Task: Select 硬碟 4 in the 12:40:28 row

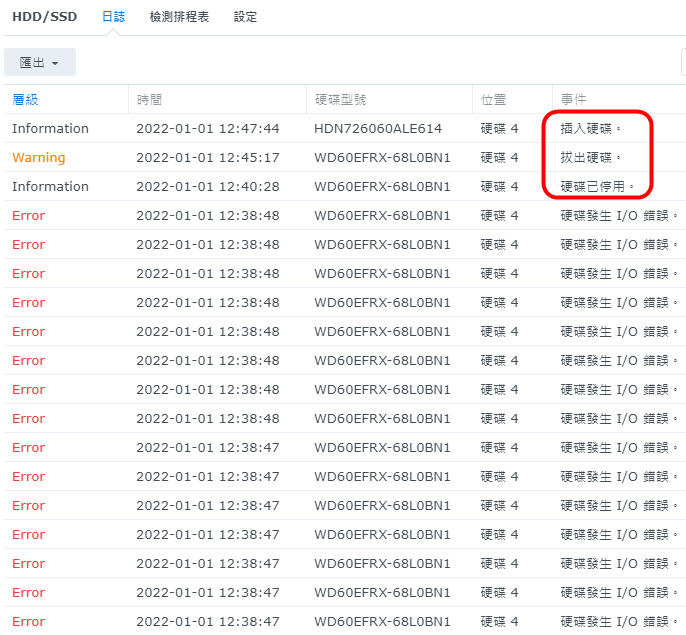Action: (x=499, y=186)
